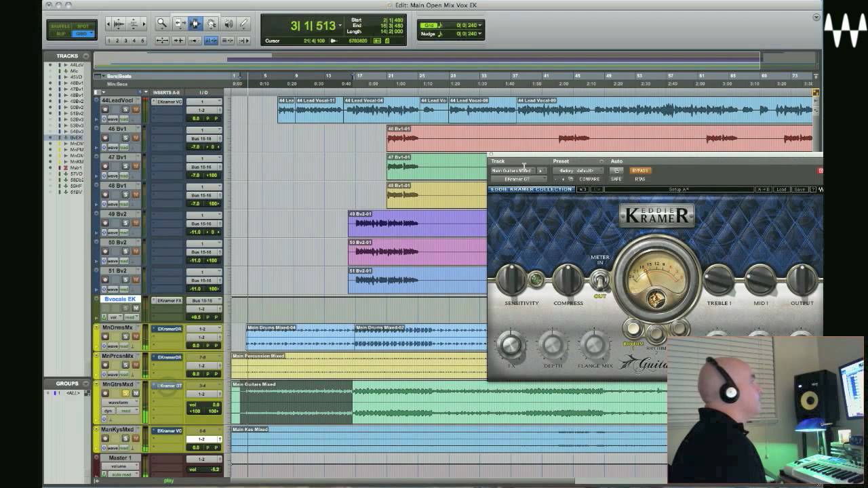Click the Link Track and Edit Selection icon

click(x=228, y=41)
